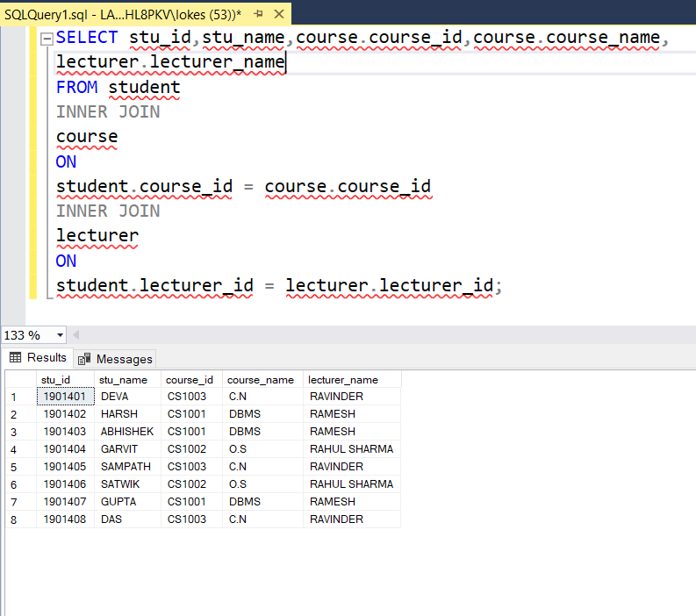Click cell 1901406 in stu_id
696x616 pixels.
pyautogui.click(x=65, y=484)
